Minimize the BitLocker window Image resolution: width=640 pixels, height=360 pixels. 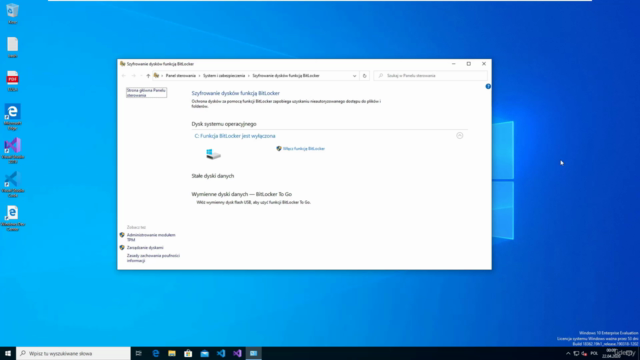(x=453, y=64)
